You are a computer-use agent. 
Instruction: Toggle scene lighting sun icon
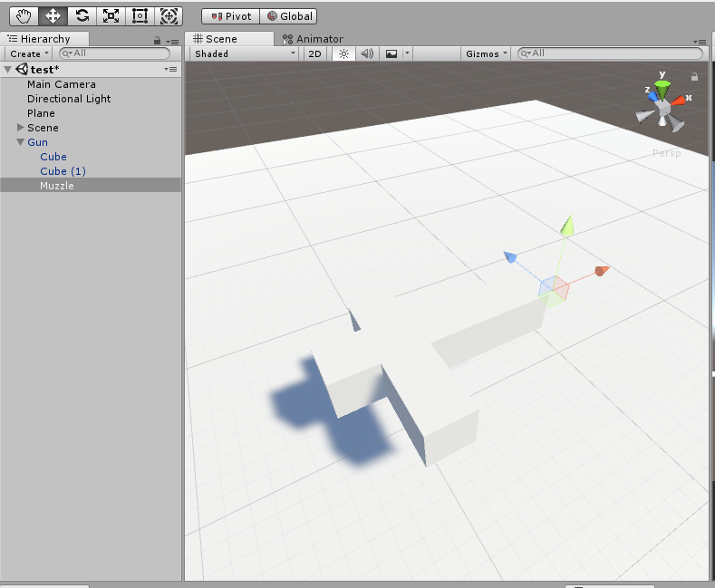point(343,53)
